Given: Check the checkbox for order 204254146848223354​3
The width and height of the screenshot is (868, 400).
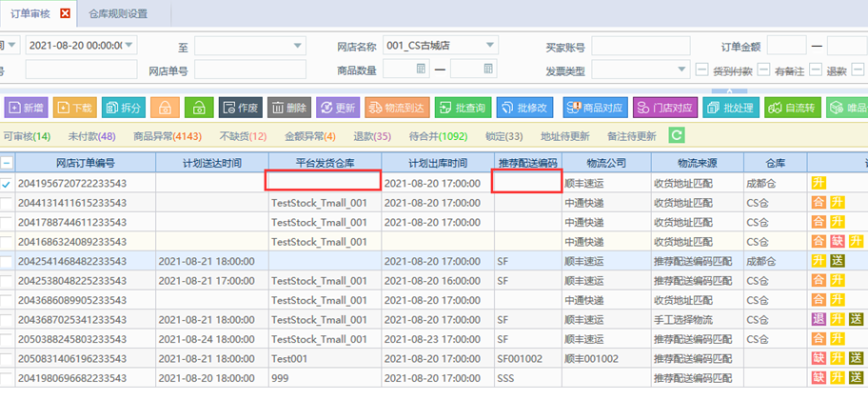Looking at the screenshot, I should pos(7,262).
